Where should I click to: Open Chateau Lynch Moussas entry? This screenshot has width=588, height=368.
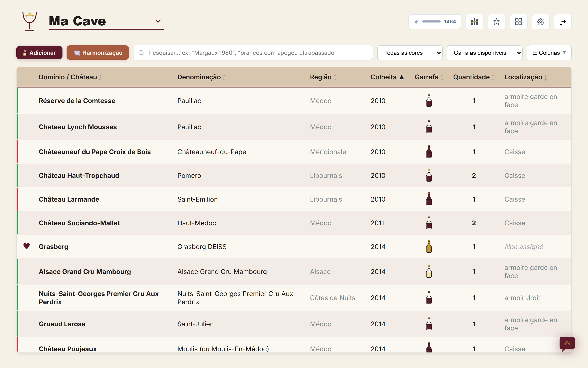[x=78, y=127]
